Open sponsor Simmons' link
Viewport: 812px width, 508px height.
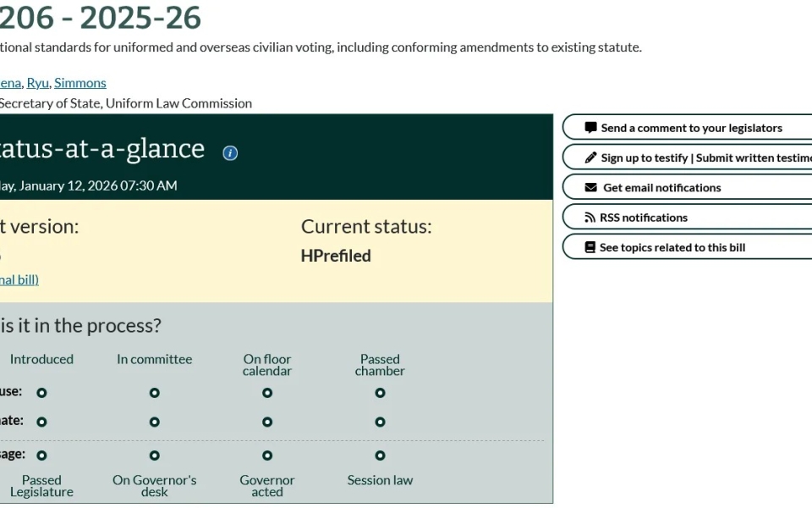[80, 82]
